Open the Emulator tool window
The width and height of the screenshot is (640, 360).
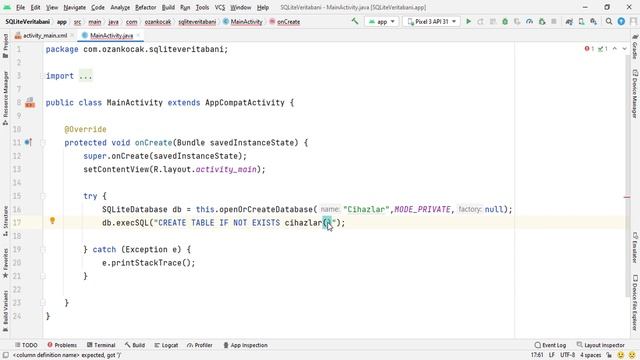635,248
